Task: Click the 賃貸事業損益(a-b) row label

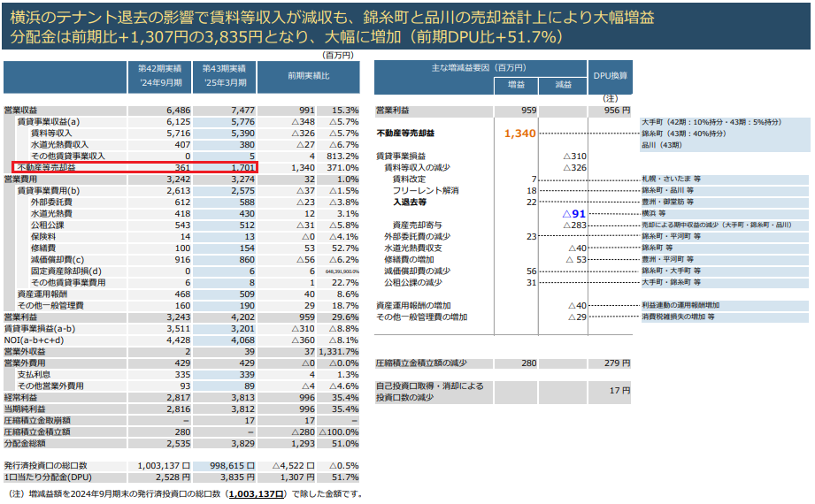Action: (40, 328)
